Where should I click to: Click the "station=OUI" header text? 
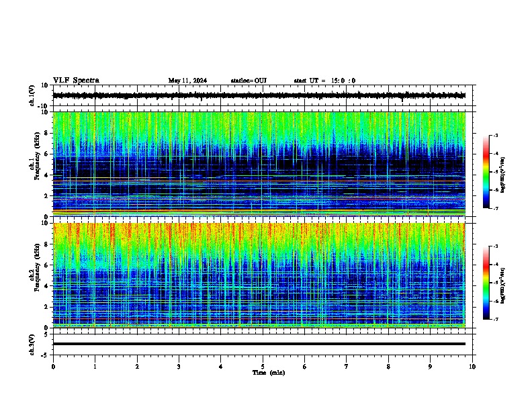tap(249, 81)
